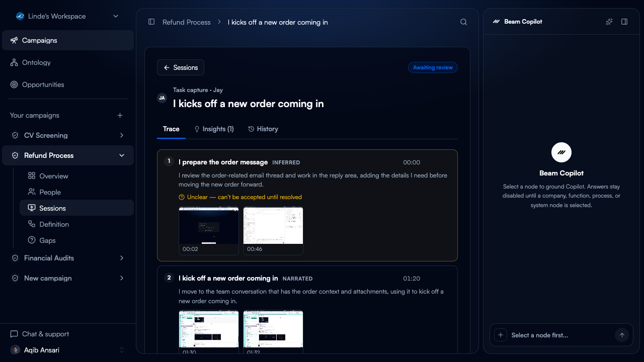
Task: Click the Overview grid icon
Action: pyautogui.click(x=32, y=176)
